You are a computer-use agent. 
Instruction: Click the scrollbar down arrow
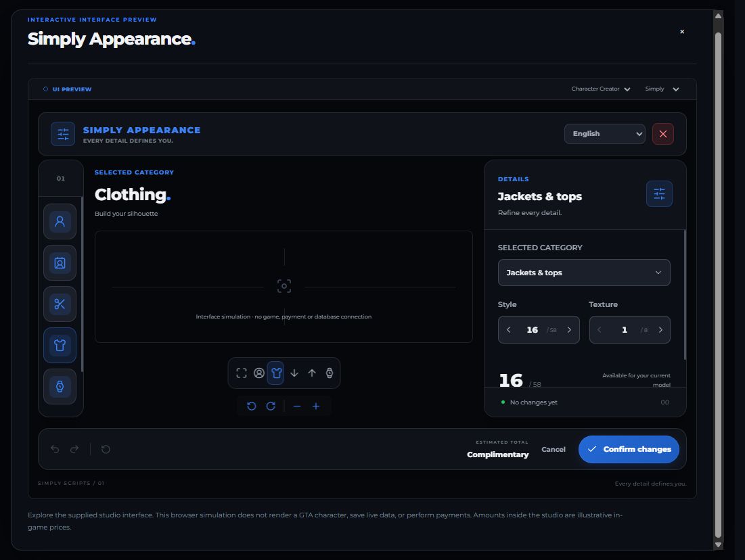[x=719, y=545]
